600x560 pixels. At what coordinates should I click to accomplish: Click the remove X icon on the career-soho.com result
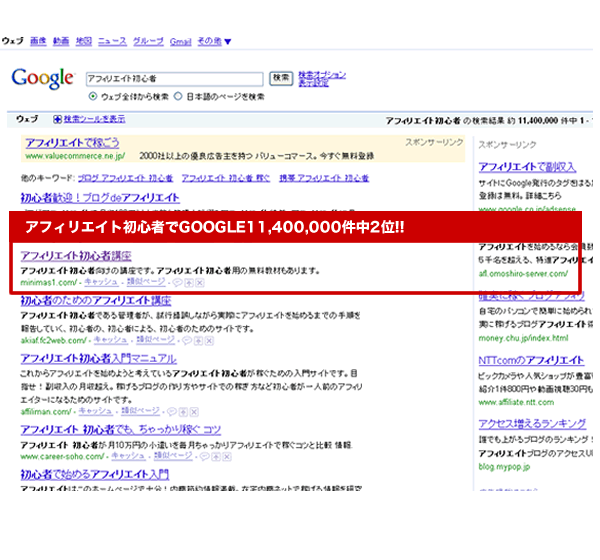pos(227,456)
